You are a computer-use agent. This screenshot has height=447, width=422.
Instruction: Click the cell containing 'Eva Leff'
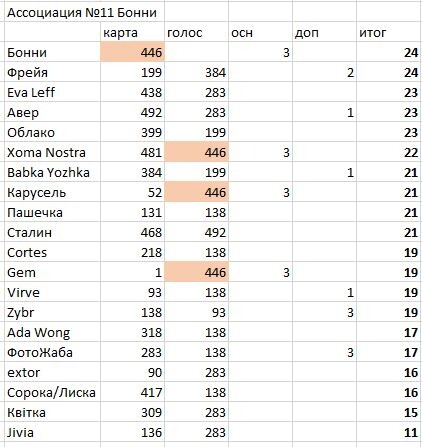click(x=52, y=92)
